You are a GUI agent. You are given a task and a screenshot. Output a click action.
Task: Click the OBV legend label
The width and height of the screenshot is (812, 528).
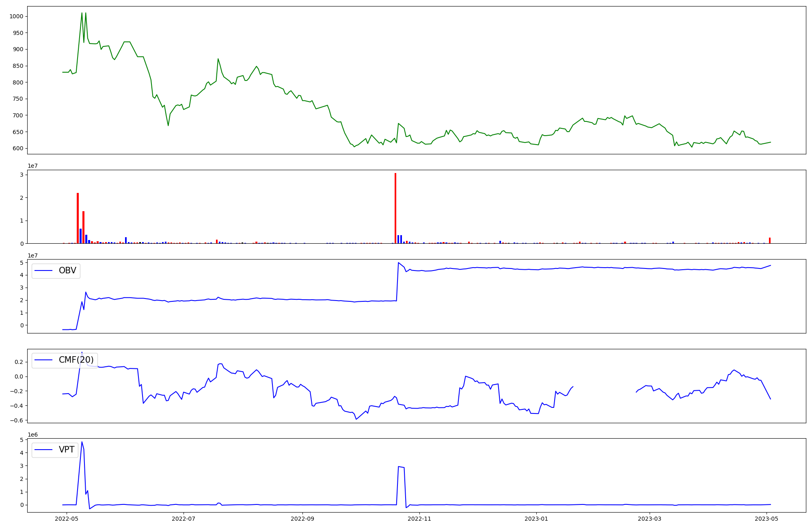click(67, 270)
